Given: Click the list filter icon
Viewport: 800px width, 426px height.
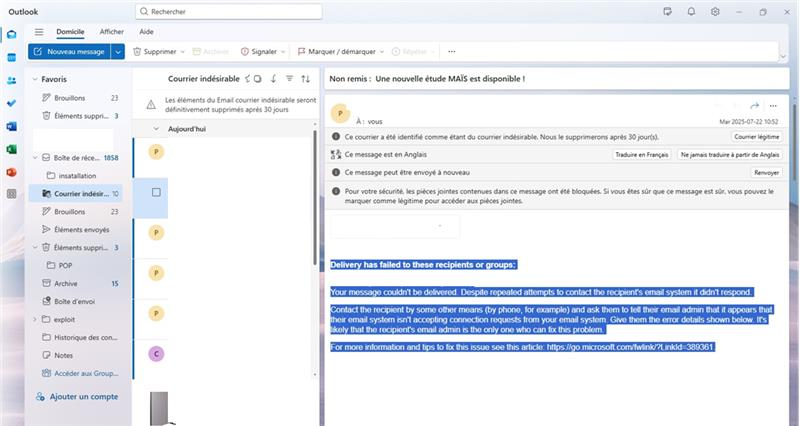Looking at the screenshot, I should 289,79.
